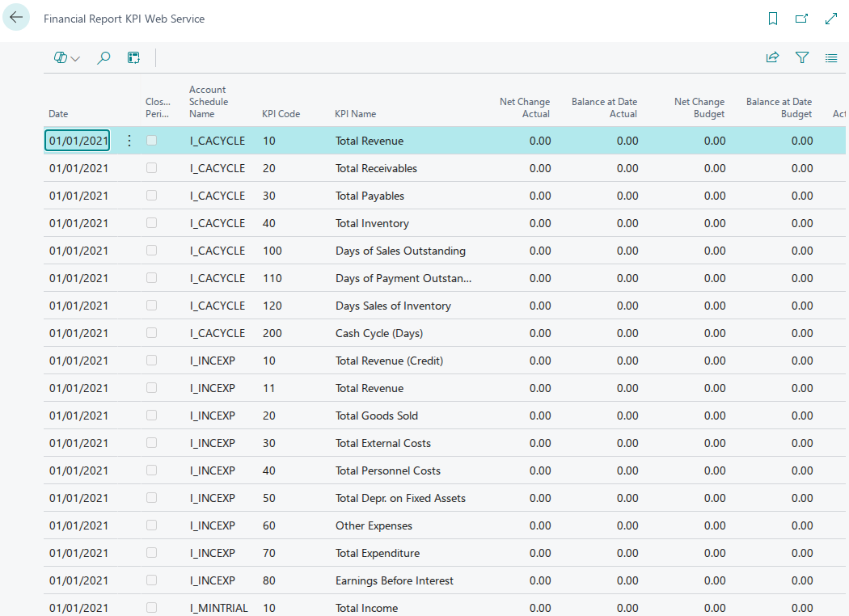
Task: Toggle Closed Period checkbox for Total Inventory
Action: [x=152, y=223]
